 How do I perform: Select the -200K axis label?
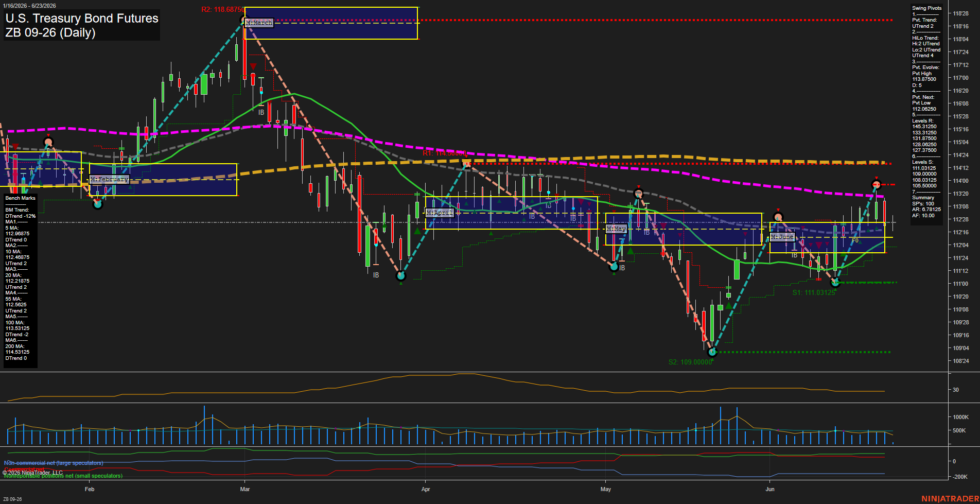(x=960, y=477)
